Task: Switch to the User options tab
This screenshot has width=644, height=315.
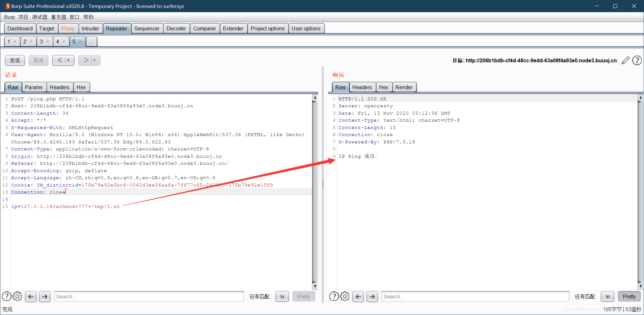Action: (306, 28)
